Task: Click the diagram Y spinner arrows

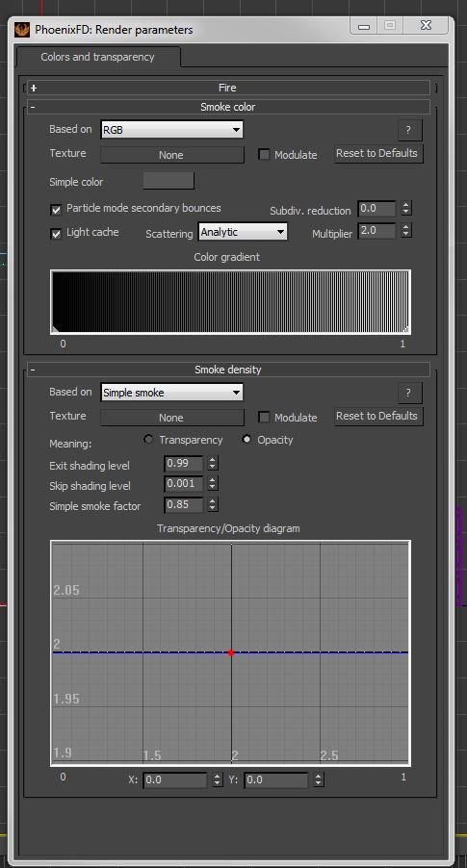Action: pos(319,780)
